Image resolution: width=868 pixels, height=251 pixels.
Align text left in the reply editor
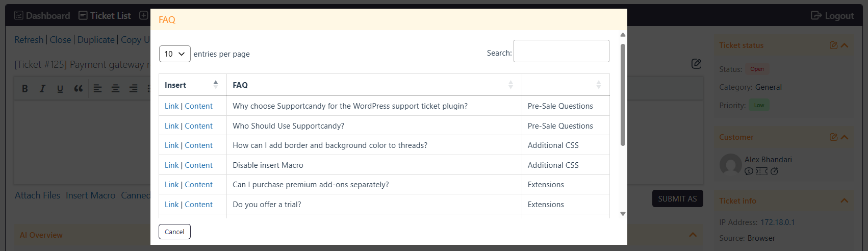[98, 89]
